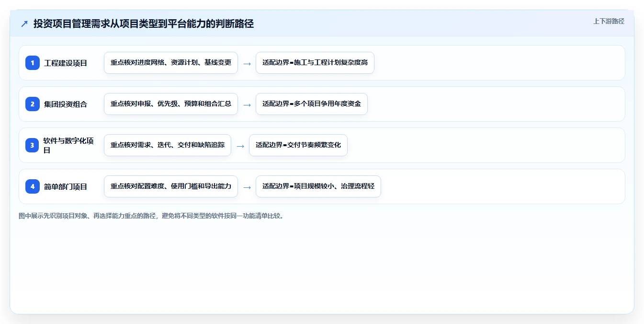Click the box 适配边界=多个项目争用年度资金

pos(312,104)
